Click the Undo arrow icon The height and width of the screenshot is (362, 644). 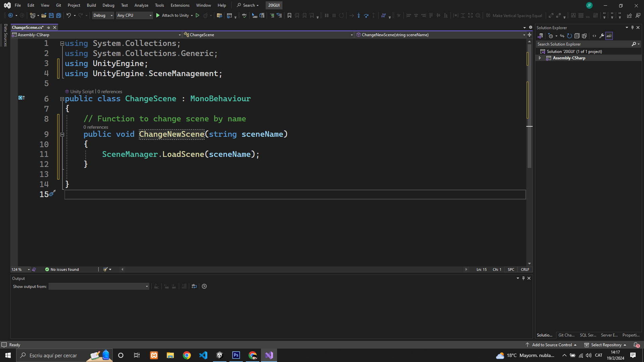[68, 15]
